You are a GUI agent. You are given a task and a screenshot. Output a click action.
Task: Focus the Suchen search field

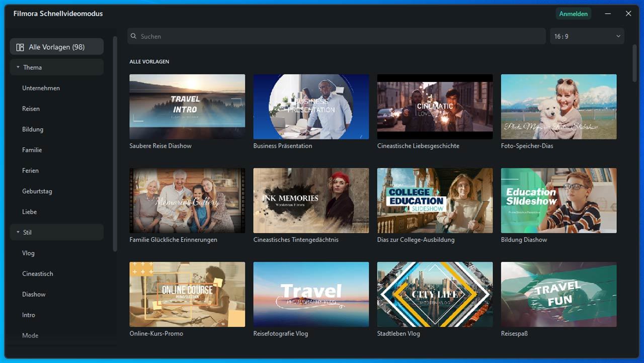(x=337, y=36)
